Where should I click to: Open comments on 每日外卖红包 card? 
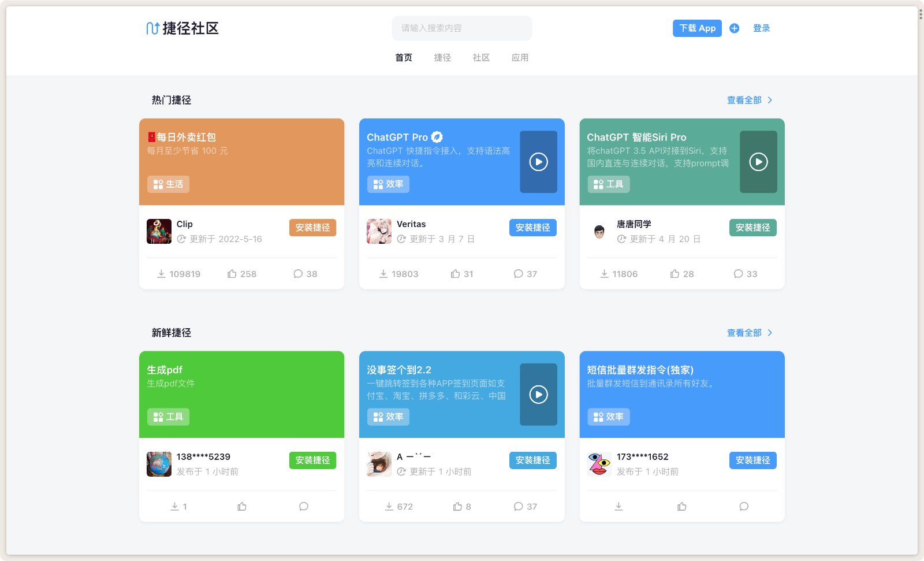(x=298, y=274)
